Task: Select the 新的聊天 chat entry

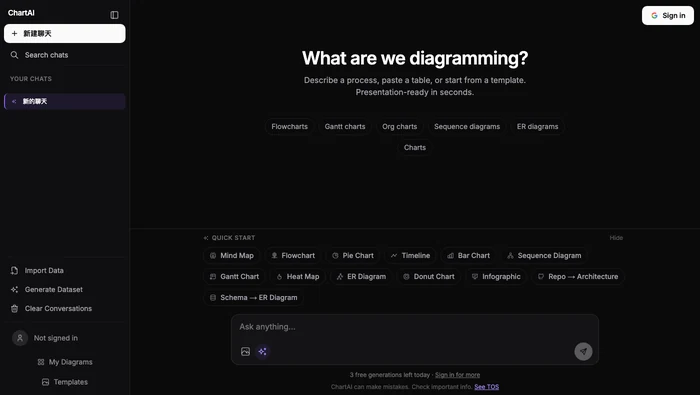Action: [x=65, y=101]
